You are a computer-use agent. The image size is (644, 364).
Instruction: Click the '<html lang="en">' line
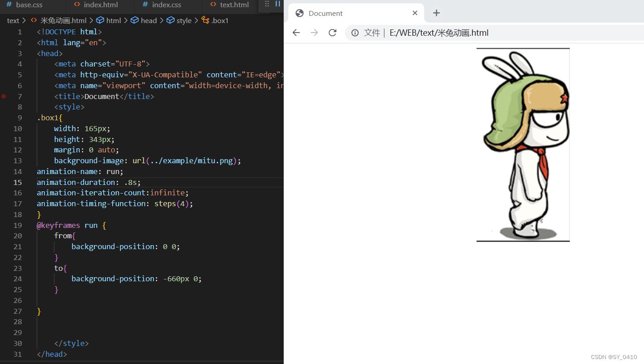[x=72, y=43]
